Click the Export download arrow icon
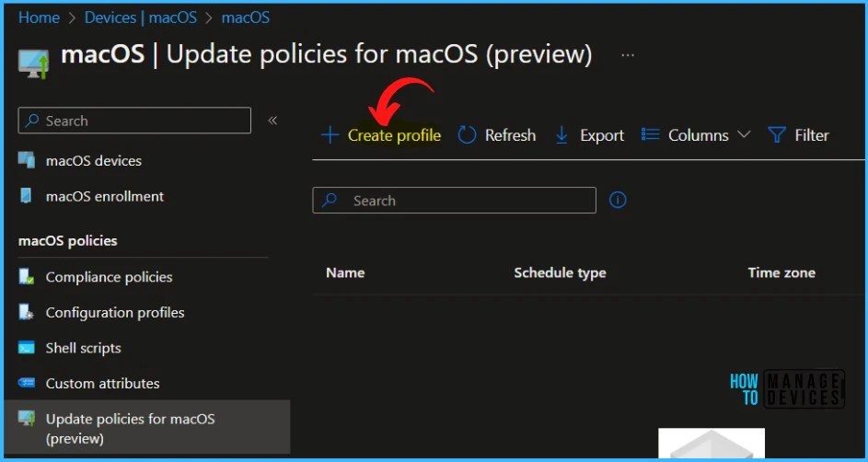The height and width of the screenshot is (462, 868). pyautogui.click(x=561, y=135)
